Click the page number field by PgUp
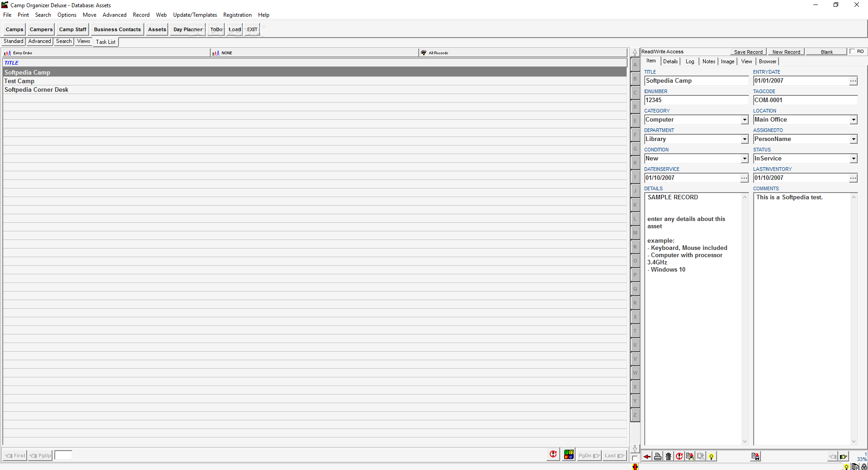868x470 pixels. pos(63,455)
